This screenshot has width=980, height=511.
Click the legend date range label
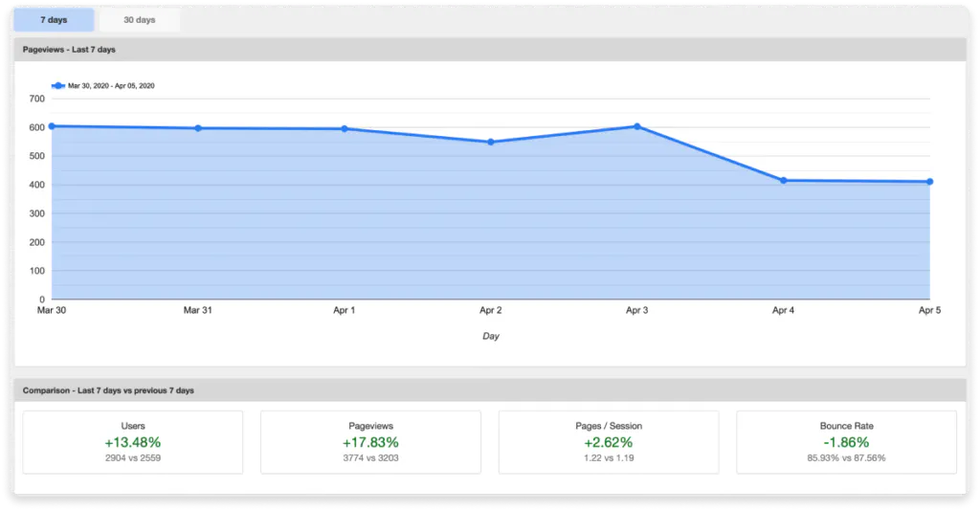[x=111, y=85]
